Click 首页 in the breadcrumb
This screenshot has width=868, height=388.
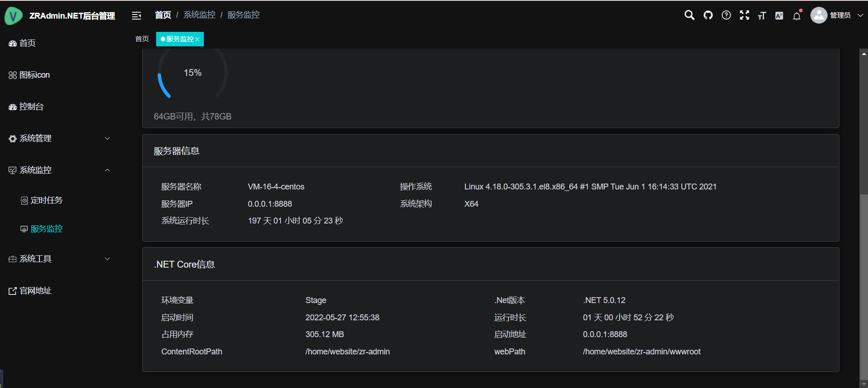click(x=163, y=15)
